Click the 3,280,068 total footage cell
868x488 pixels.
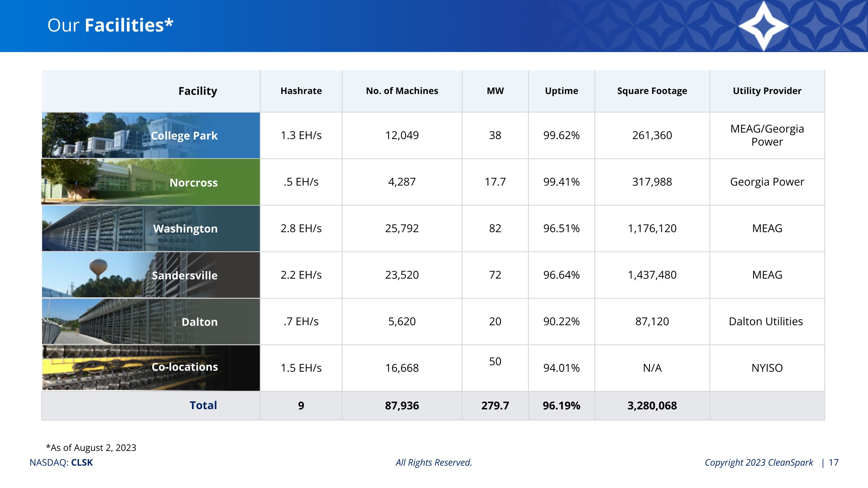652,406
